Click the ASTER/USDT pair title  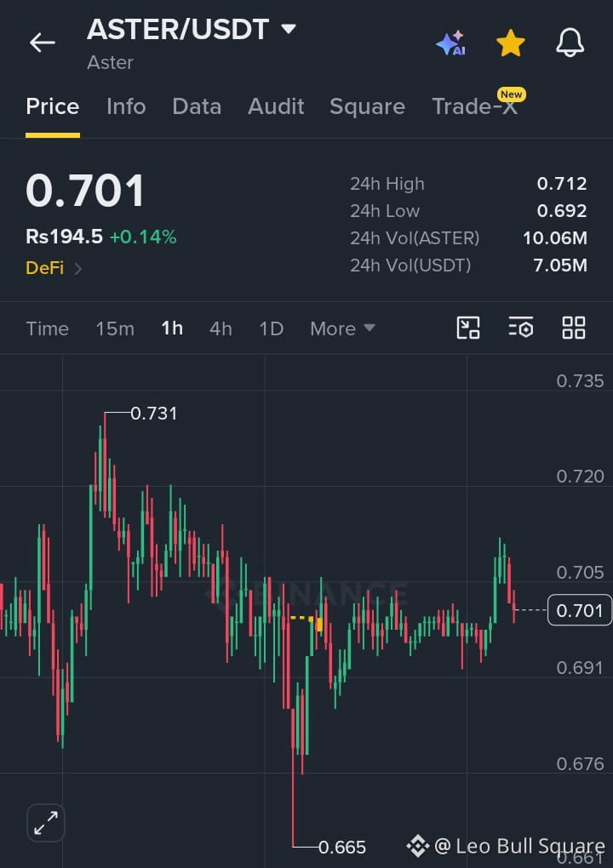178,29
